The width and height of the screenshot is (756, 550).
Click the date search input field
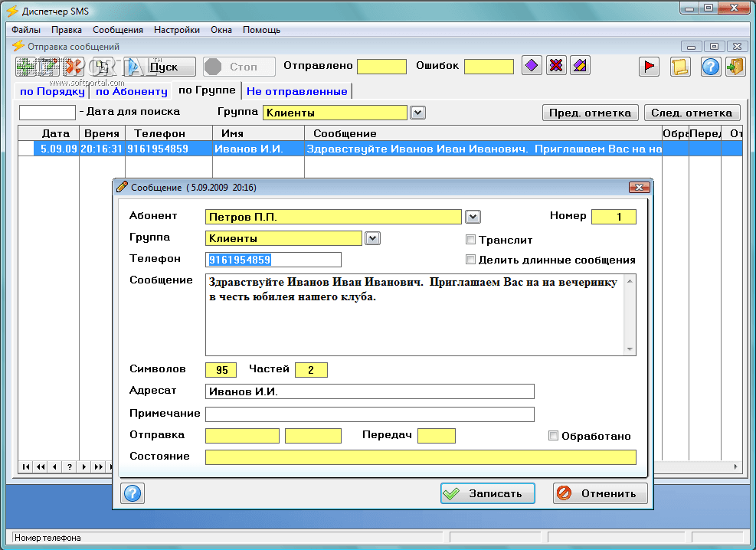coord(47,113)
